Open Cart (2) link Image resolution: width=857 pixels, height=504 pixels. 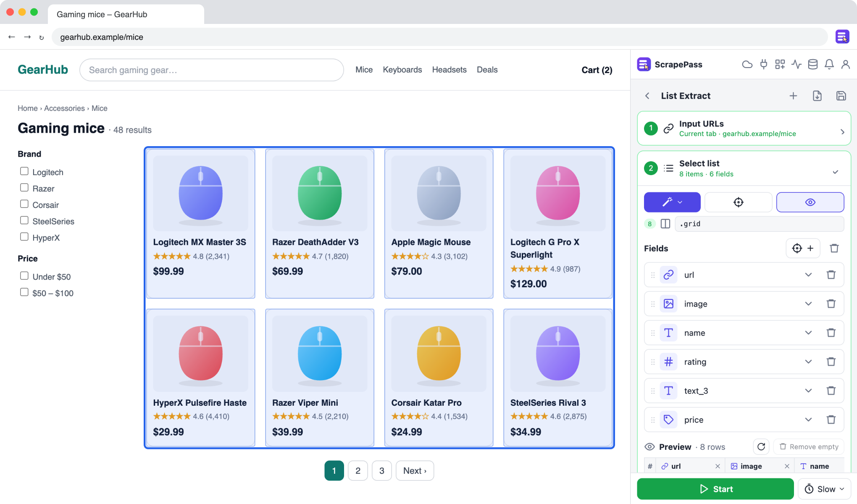pos(597,70)
